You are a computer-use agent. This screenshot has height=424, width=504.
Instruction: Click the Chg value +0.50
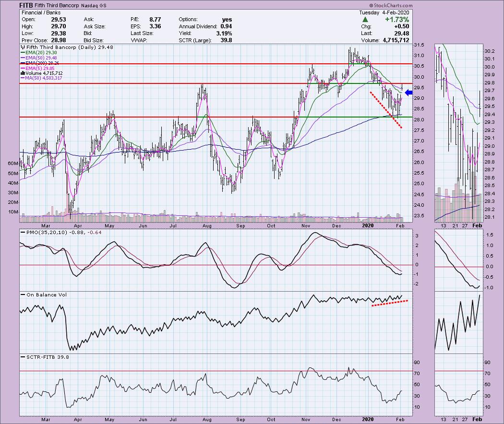pyautogui.click(x=402, y=26)
